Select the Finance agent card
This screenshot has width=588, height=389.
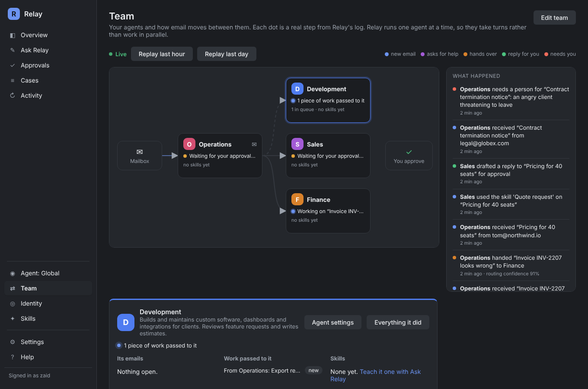(328, 211)
